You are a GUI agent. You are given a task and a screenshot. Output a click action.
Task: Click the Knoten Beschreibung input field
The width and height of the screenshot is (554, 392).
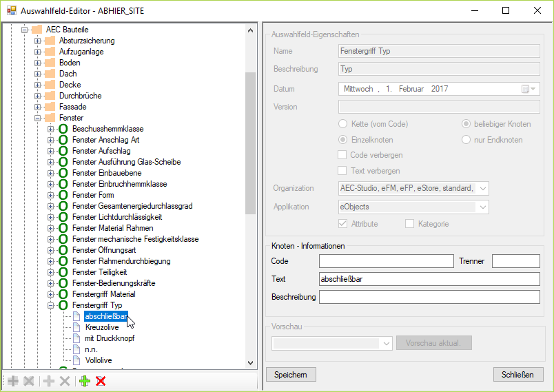(x=429, y=297)
